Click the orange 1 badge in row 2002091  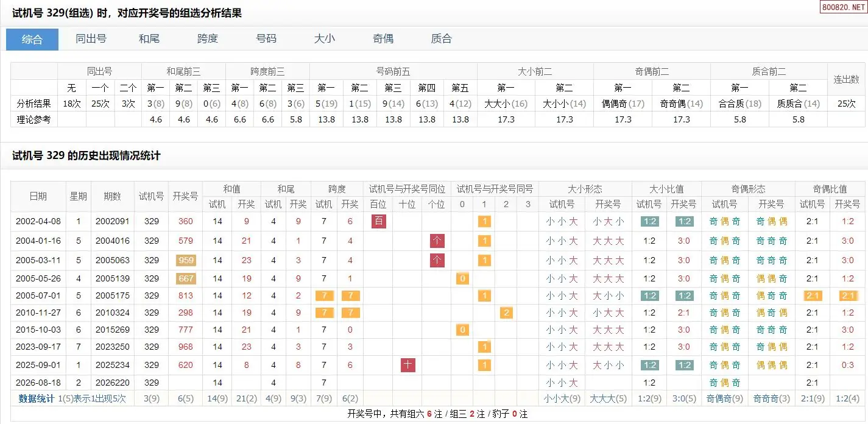[x=484, y=221]
